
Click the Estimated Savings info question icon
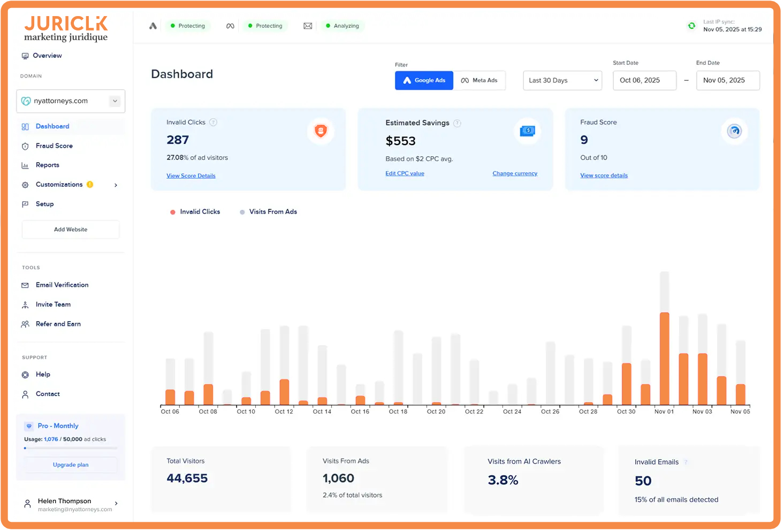(x=457, y=123)
